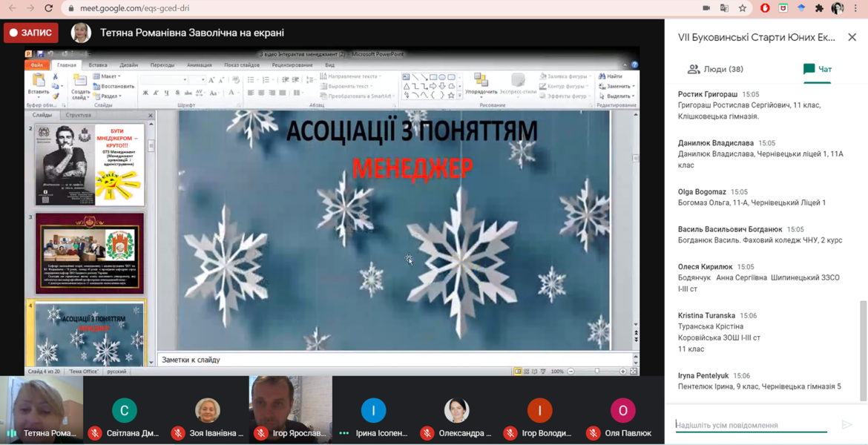The image size is (868, 445).
Task: Click the chat panel vertical scrollbar
Action: (863, 351)
